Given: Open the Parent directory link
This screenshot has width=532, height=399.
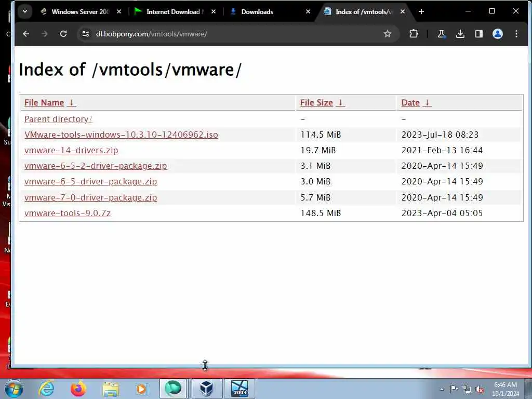Looking at the screenshot, I should coord(58,119).
